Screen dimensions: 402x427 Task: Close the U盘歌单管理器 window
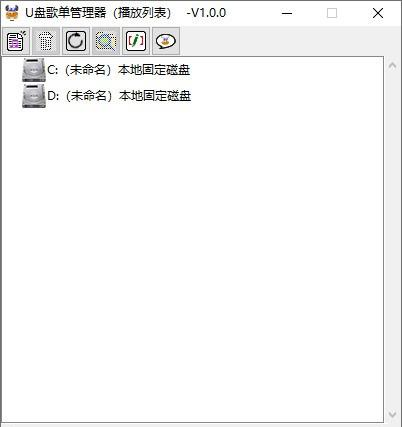pyautogui.click(x=378, y=13)
